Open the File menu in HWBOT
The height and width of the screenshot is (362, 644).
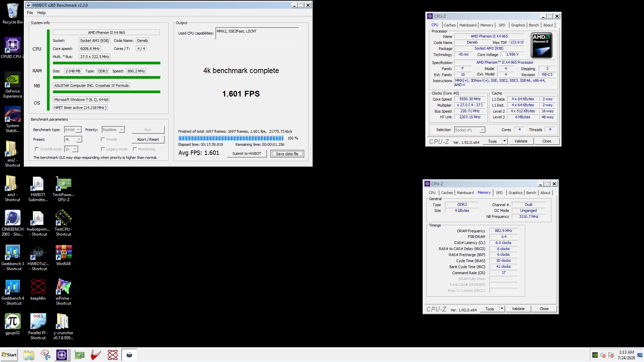click(x=30, y=13)
